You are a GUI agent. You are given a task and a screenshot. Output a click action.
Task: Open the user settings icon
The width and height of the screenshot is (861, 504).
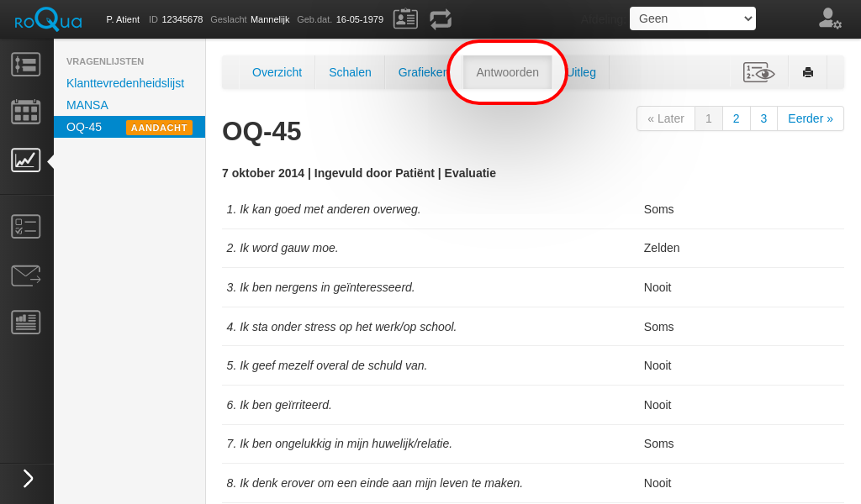(830, 19)
